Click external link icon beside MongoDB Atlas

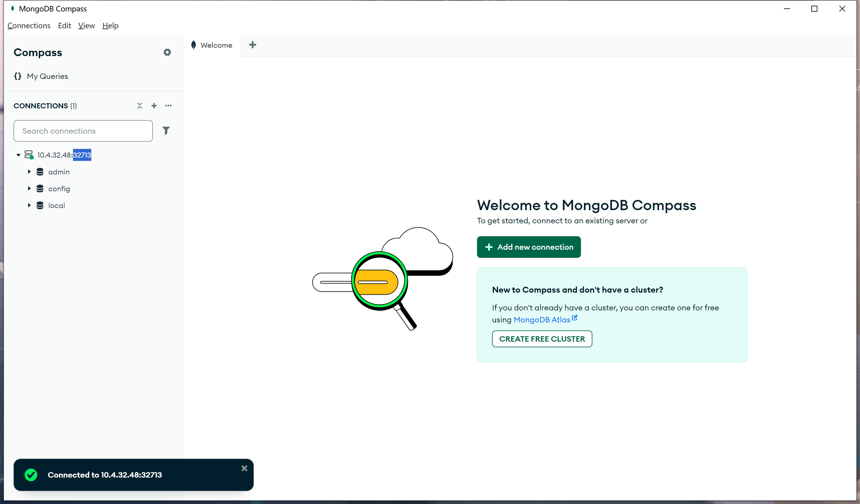point(575,318)
